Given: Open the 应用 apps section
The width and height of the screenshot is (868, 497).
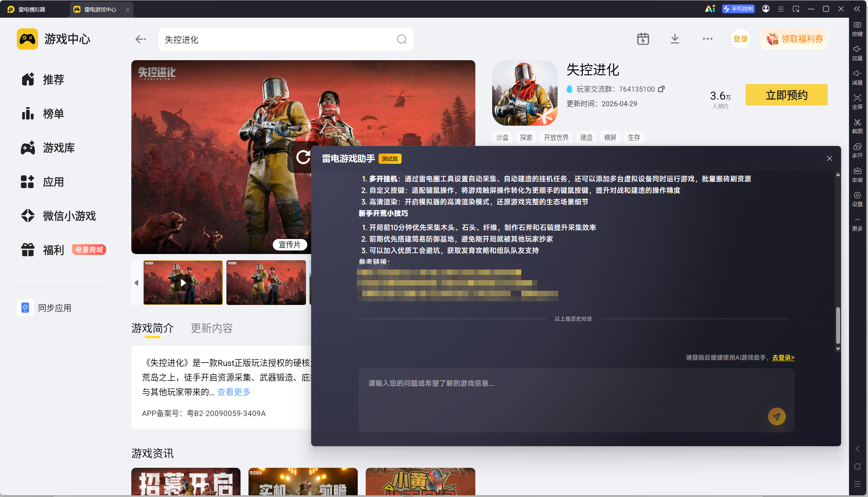Looking at the screenshot, I should 43,182.
